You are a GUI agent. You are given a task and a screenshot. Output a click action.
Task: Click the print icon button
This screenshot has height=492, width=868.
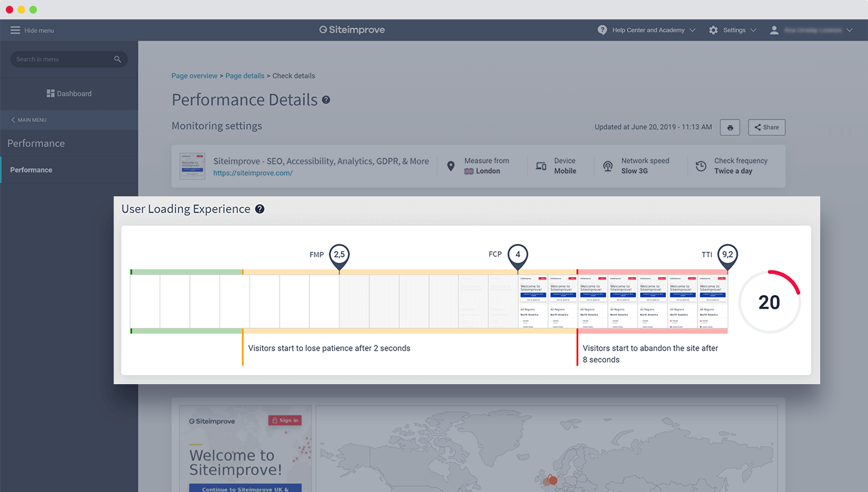tap(730, 127)
